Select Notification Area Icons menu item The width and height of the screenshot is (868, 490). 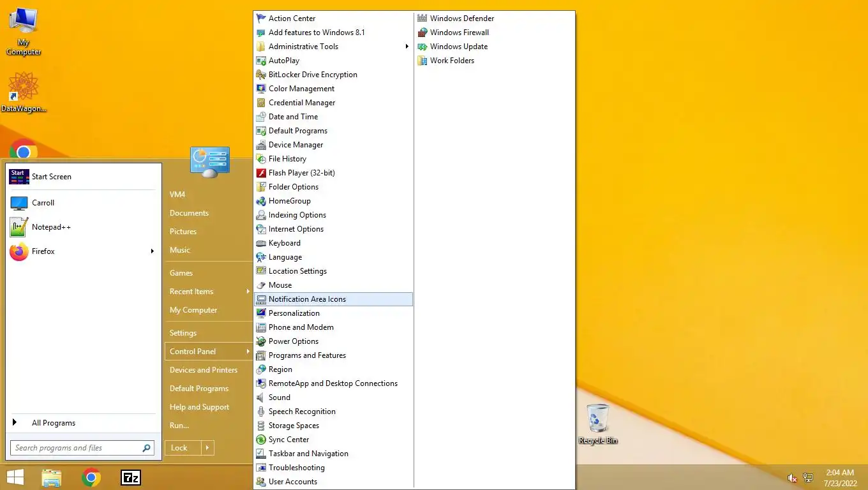333,299
